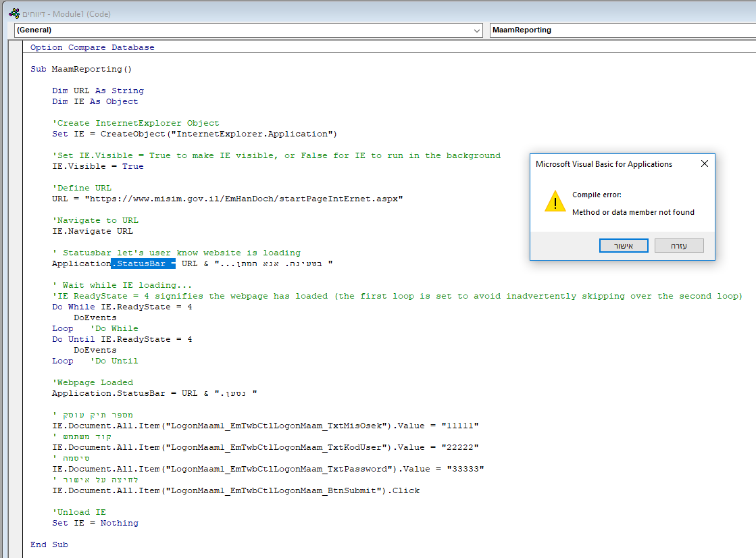
Task: Open the MaamReporting procedure dropdown
Action: pos(622,30)
